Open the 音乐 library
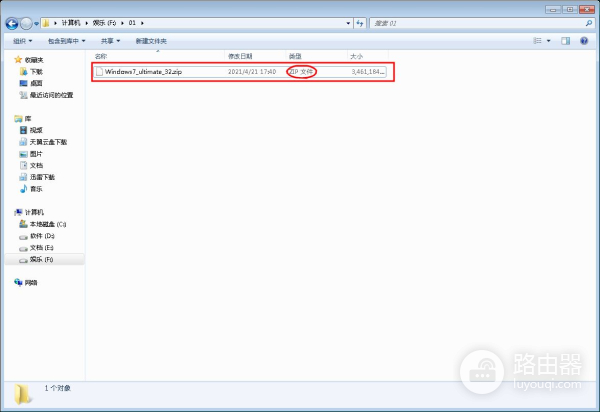Image resolution: width=600 pixels, height=412 pixels. tap(31, 189)
